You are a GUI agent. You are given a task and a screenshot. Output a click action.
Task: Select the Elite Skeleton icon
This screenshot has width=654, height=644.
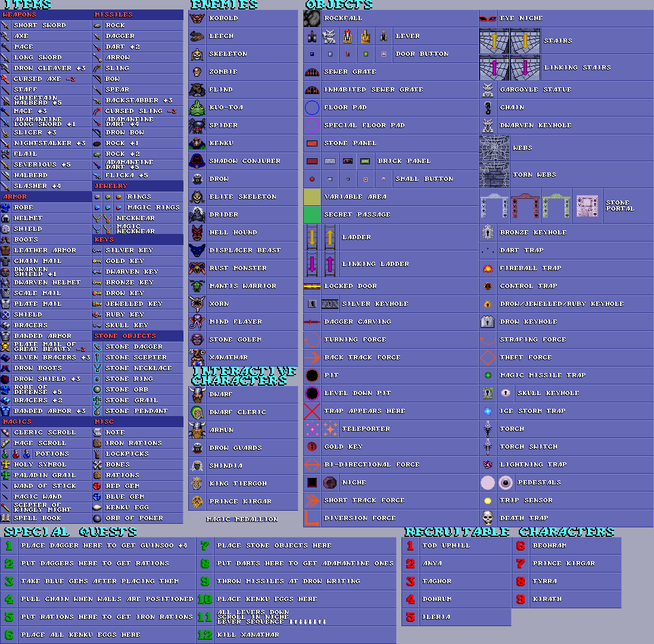(197, 197)
